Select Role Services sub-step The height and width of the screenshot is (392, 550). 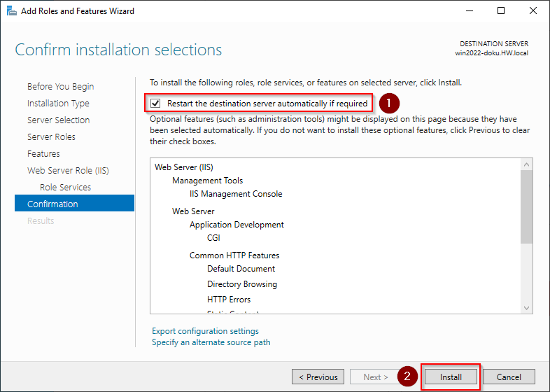point(65,188)
